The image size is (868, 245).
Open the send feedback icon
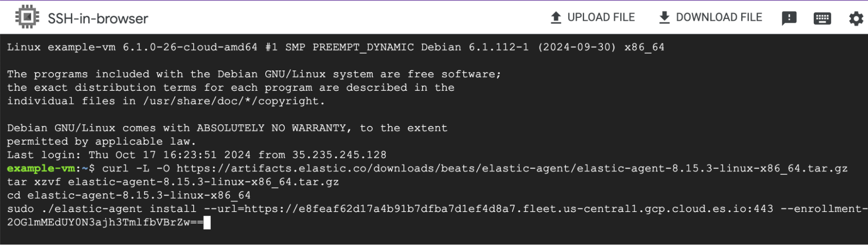click(x=789, y=18)
